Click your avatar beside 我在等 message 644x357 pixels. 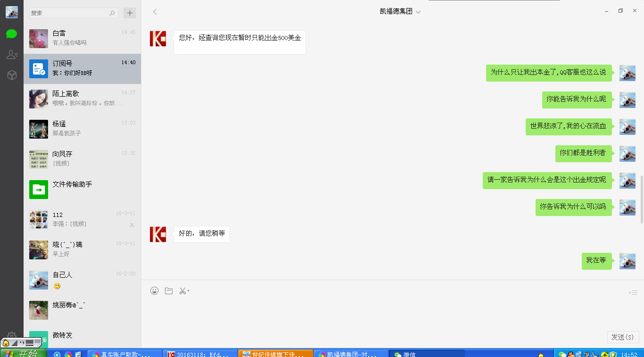[627, 261]
